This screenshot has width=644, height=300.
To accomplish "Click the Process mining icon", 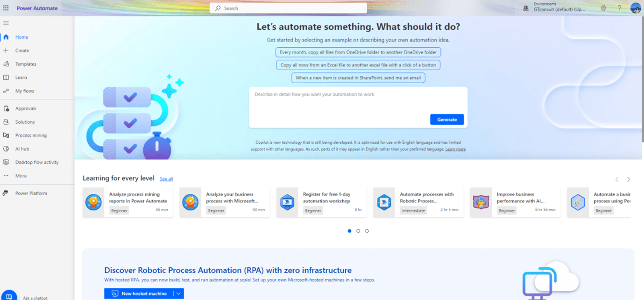I will point(6,136).
